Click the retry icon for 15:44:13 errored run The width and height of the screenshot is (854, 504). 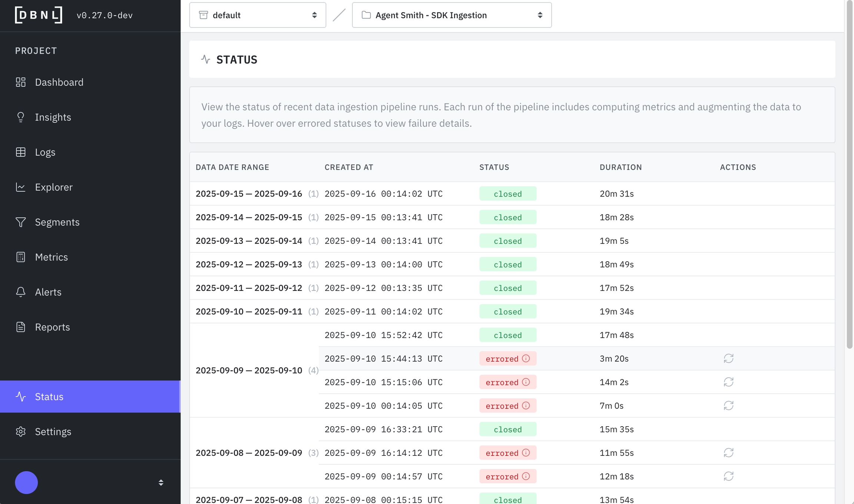point(728,358)
